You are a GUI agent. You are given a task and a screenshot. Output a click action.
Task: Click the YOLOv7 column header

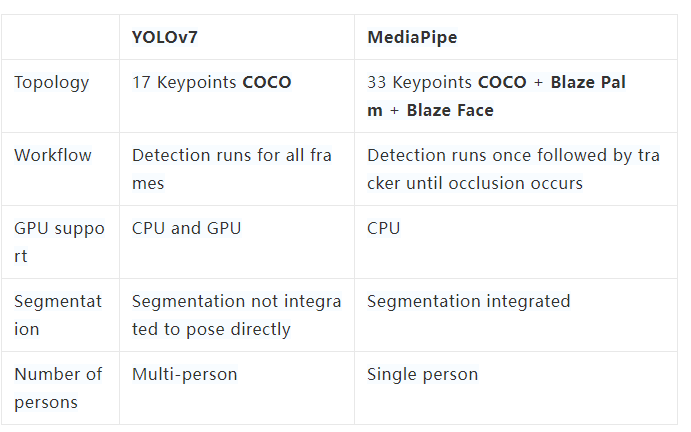164,37
